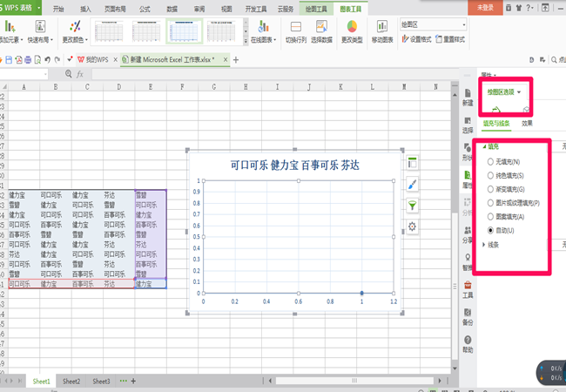
Task: Switch to the 绘图工具 ribbon tab
Action: pyautogui.click(x=316, y=9)
